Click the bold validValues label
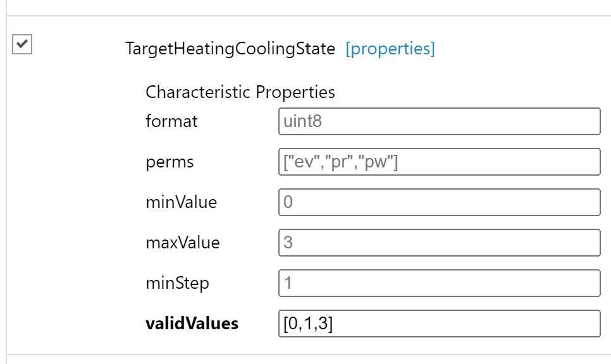 [x=192, y=324]
